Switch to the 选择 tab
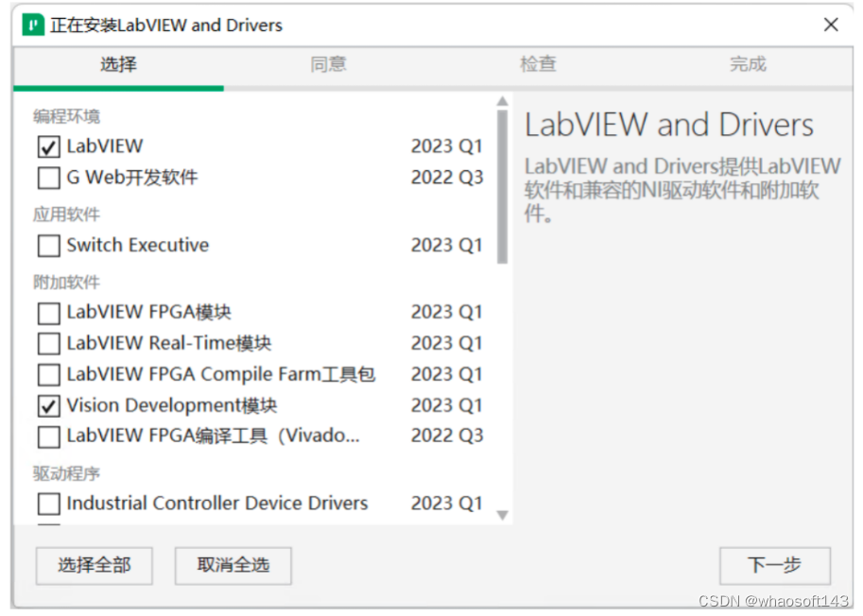 pyautogui.click(x=117, y=65)
